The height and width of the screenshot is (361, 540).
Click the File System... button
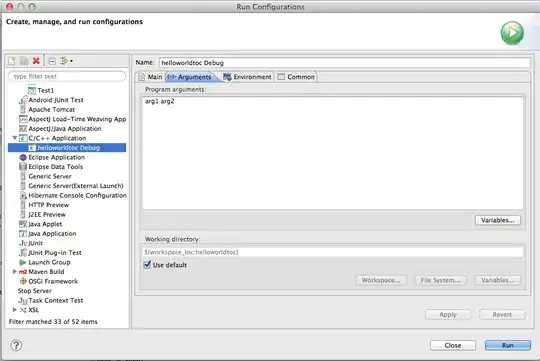440,280
